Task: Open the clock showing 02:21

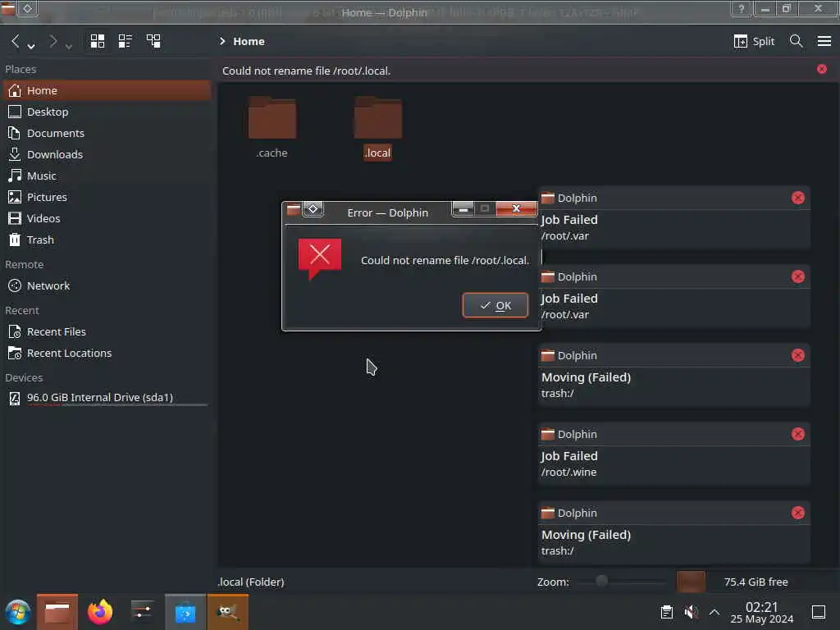Action: [761, 613]
